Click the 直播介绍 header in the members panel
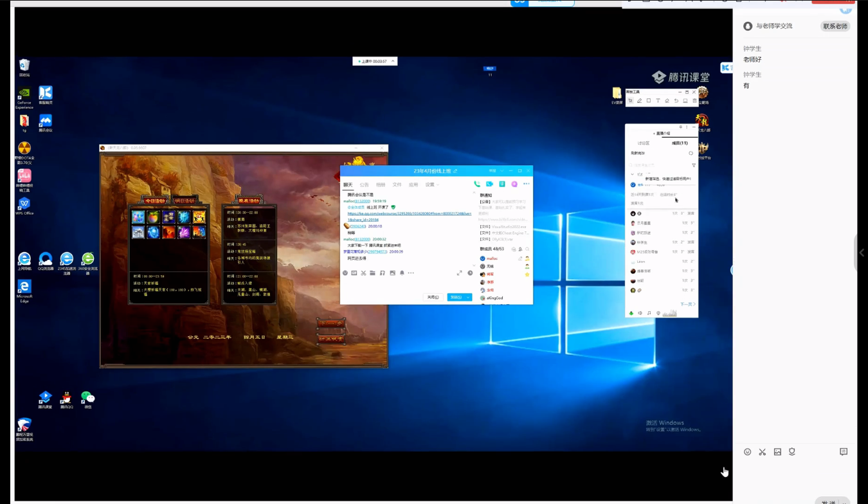The width and height of the screenshot is (868, 504). [x=663, y=133]
